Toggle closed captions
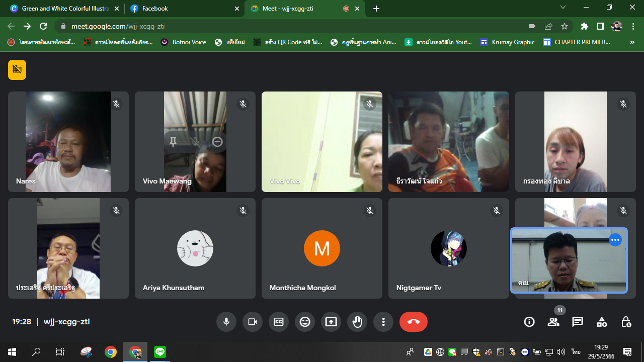644x362 pixels. (279, 322)
